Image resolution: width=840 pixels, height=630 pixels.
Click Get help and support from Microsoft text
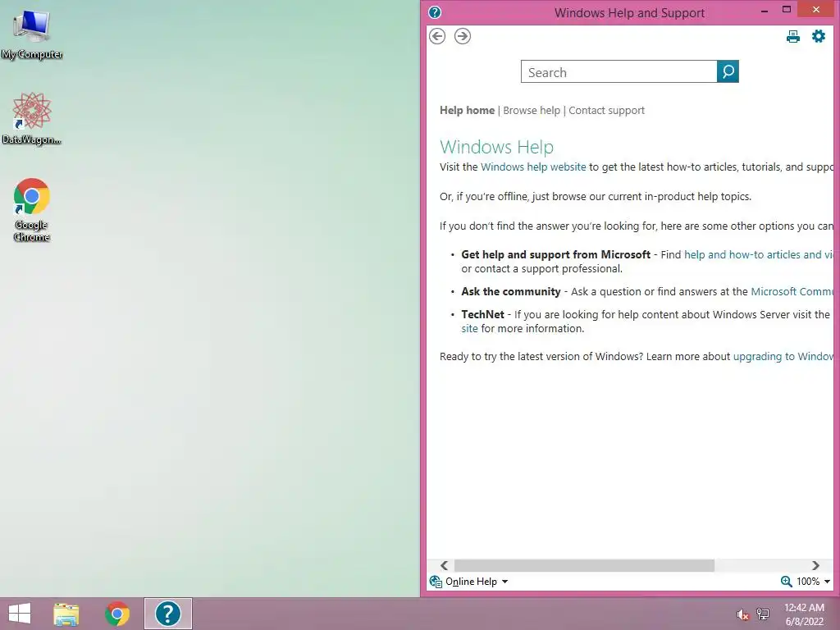point(555,255)
